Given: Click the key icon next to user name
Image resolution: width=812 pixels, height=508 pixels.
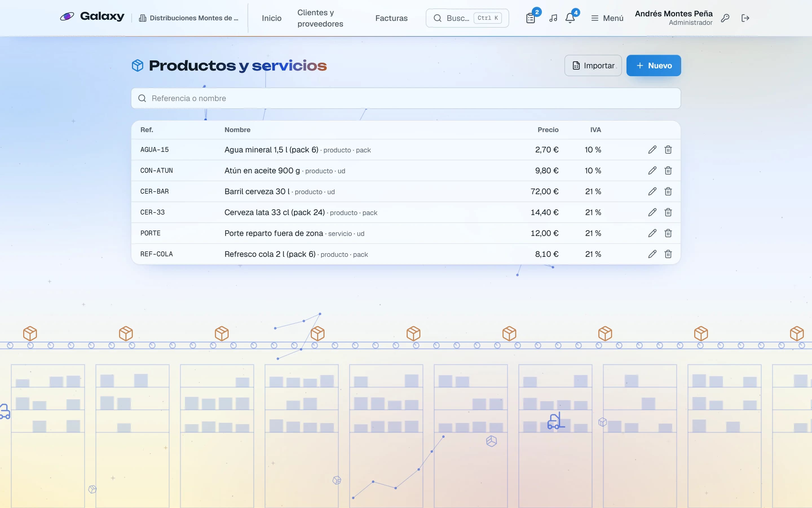Looking at the screenshot, I should [x=725, y=18].
